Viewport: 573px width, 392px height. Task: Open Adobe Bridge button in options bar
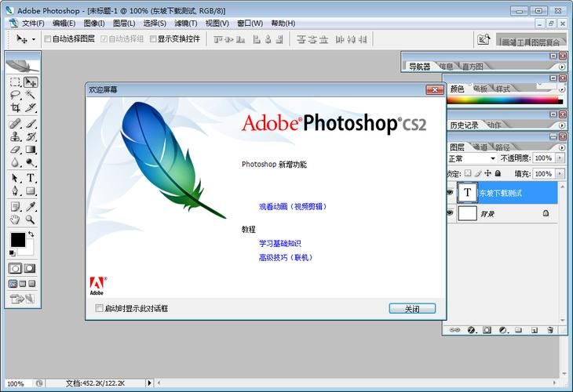484,39
